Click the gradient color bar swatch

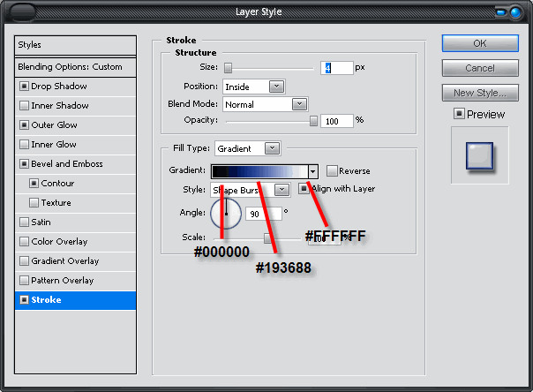coord(259,171)
